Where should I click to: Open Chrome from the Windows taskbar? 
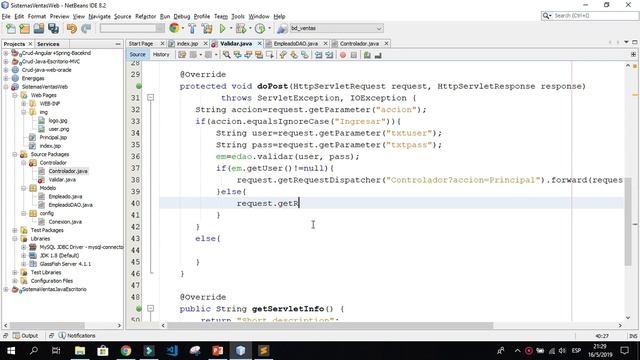[x=126, y=351]
